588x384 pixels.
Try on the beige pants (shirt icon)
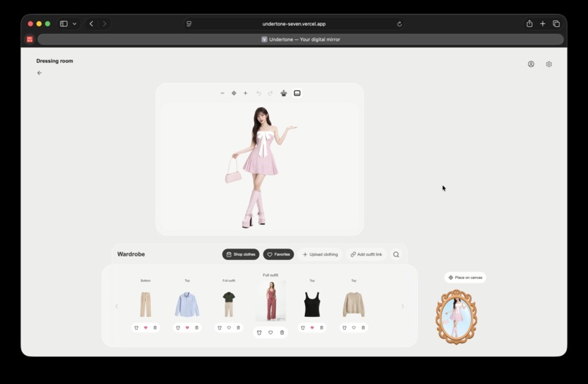[136, 328]
